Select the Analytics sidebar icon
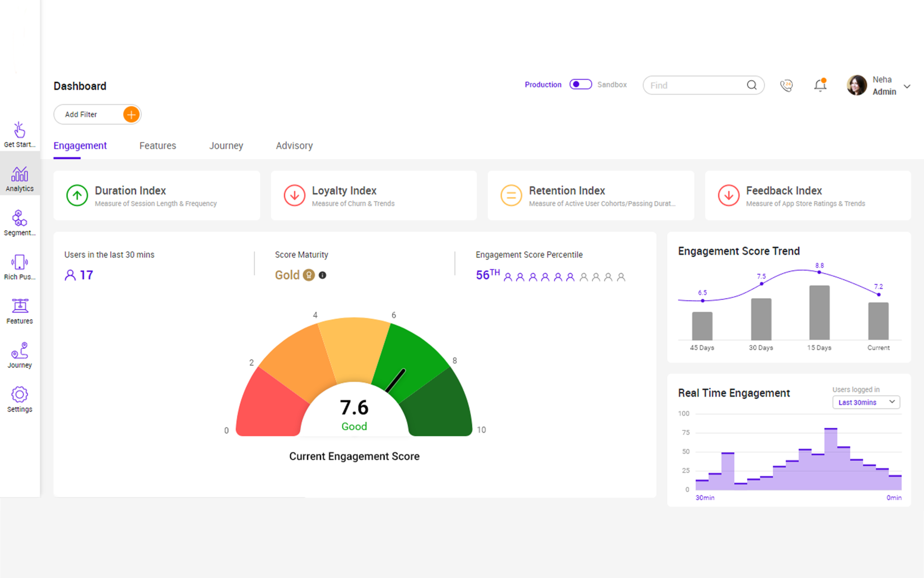924x578 pixels. click(19, 179)
